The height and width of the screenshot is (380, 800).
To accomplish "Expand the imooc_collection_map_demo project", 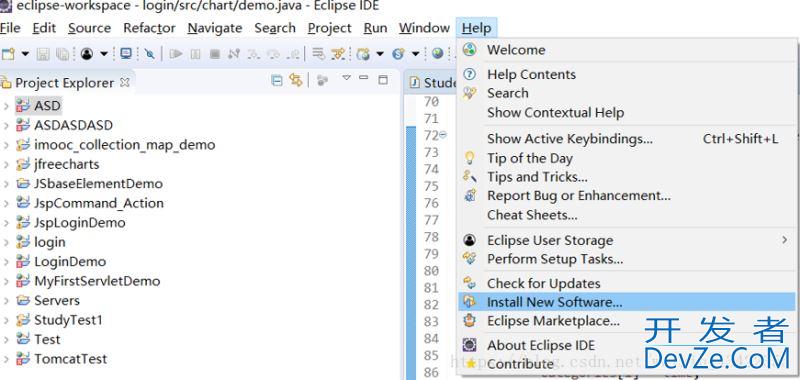I will (6, 145).
